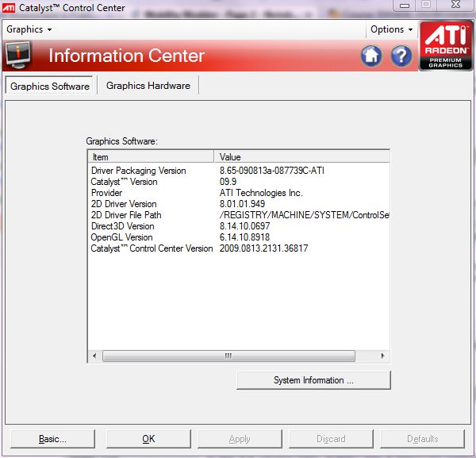Open the Graphics dropdown menu
Screen dimensions: 476x458
coord(29,29)
